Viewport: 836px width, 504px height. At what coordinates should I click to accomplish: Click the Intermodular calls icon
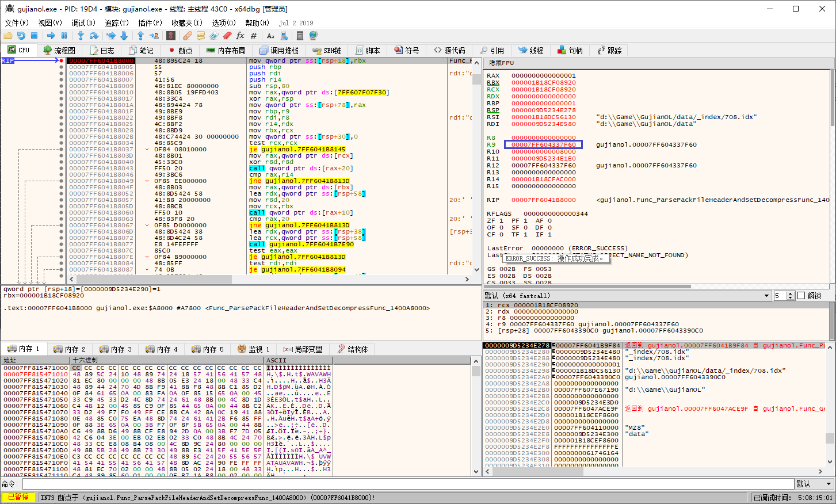pos(284,36)
